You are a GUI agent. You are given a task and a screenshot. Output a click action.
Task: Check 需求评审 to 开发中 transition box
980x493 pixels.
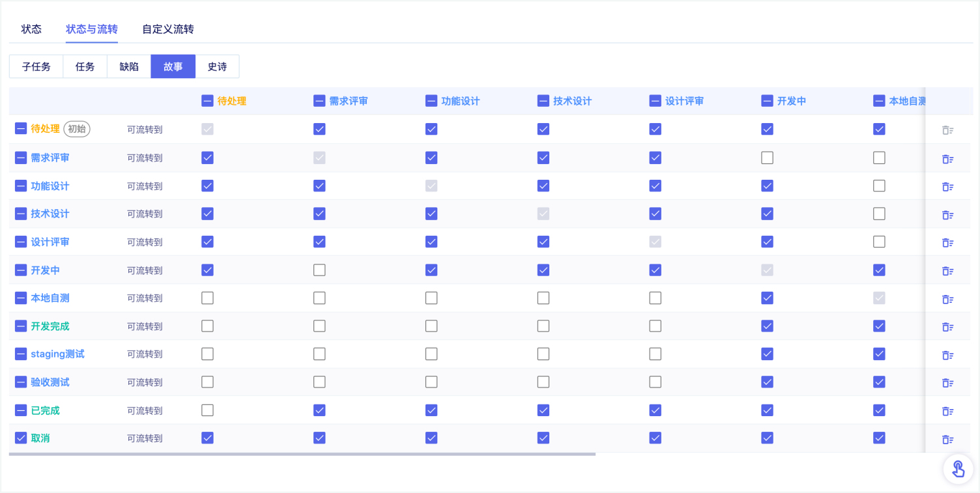768,158
